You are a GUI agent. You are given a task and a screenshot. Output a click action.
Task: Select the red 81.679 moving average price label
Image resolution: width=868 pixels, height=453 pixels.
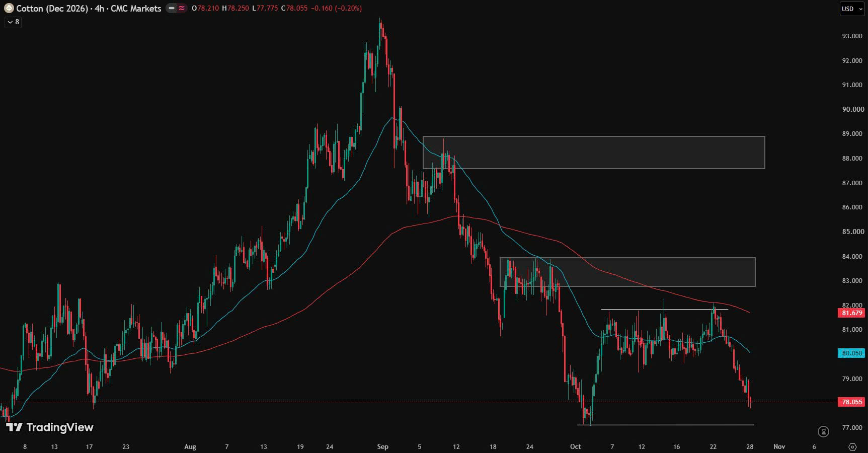[852, 313]
